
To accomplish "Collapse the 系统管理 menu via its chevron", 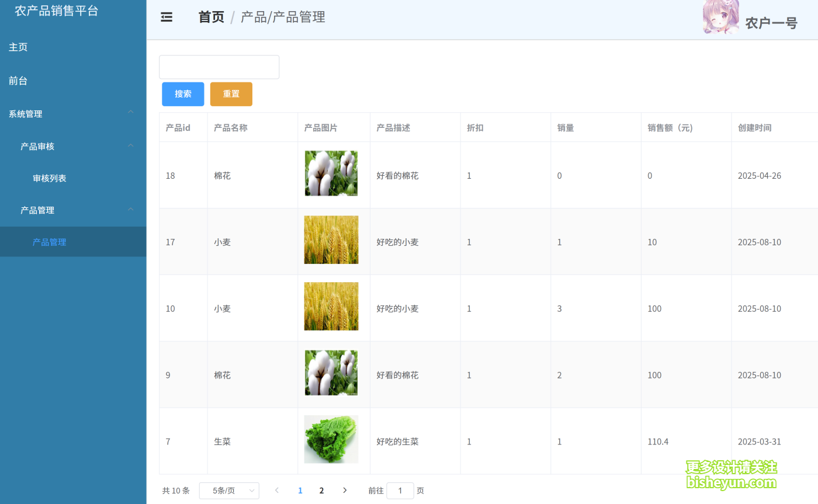I will pos(130,112).
